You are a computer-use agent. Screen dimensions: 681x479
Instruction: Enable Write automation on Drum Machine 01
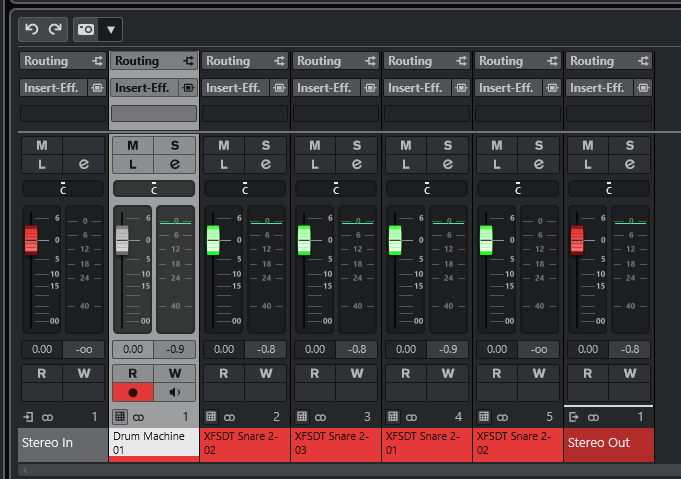pyautogui.click(x=175, y=373)
